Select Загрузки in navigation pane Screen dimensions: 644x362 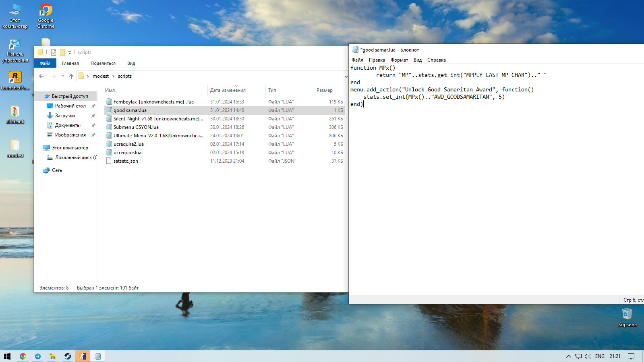tap(65, 116)
